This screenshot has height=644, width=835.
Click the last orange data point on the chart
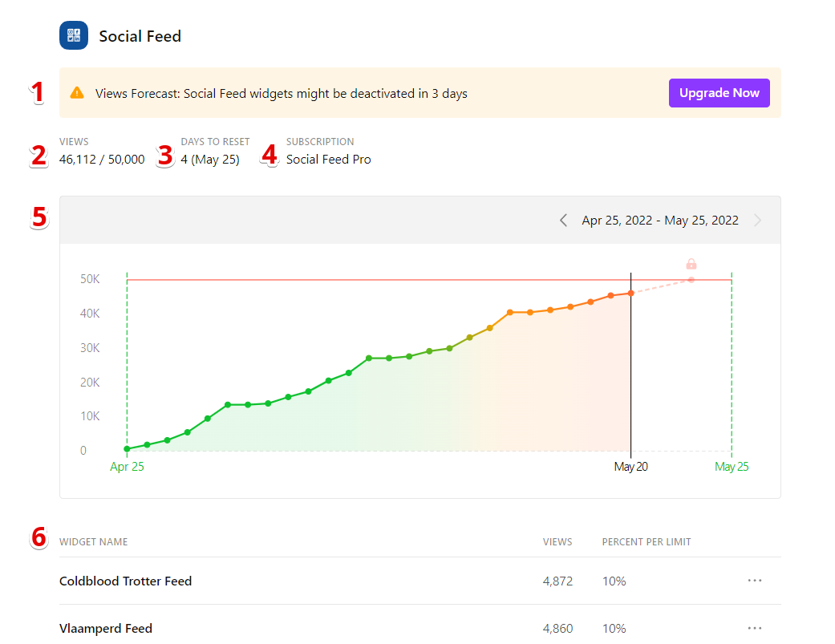coord(630,293)
